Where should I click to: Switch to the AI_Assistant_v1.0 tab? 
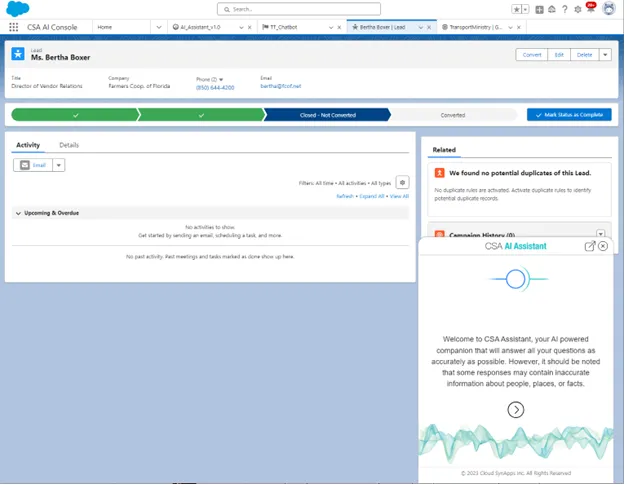tap(202, 27)
